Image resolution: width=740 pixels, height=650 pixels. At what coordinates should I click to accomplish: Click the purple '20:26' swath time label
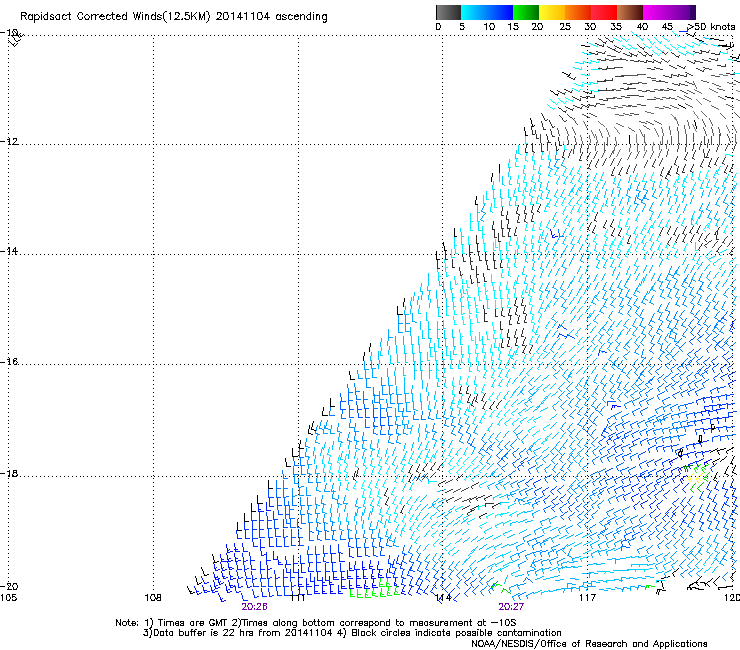pos(254,607)
